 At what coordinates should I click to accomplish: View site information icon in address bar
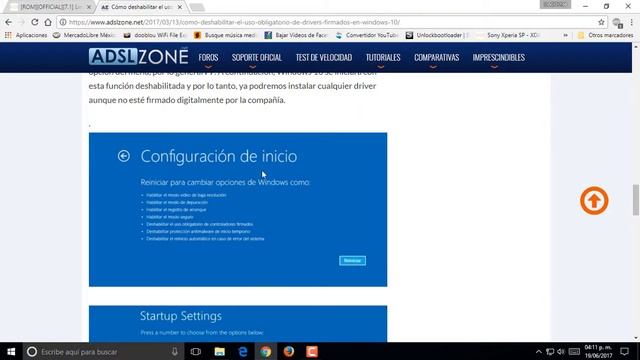click(63, 22)
